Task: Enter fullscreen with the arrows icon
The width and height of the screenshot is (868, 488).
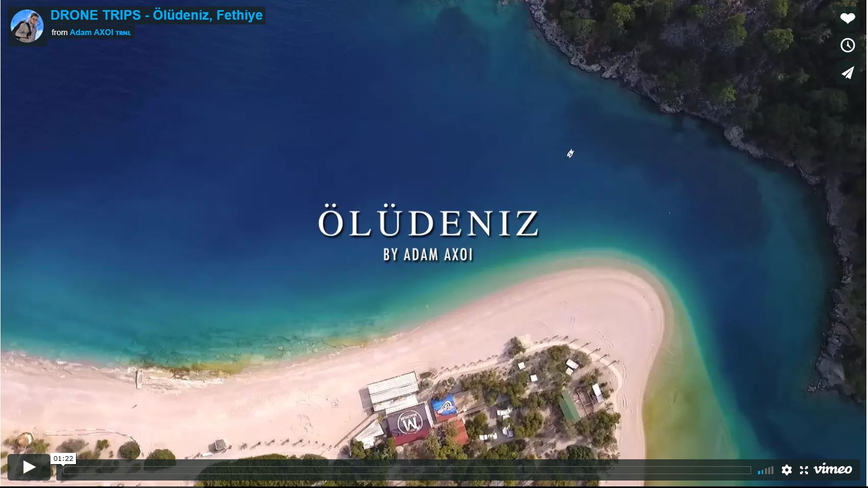Action: [804, 470]
